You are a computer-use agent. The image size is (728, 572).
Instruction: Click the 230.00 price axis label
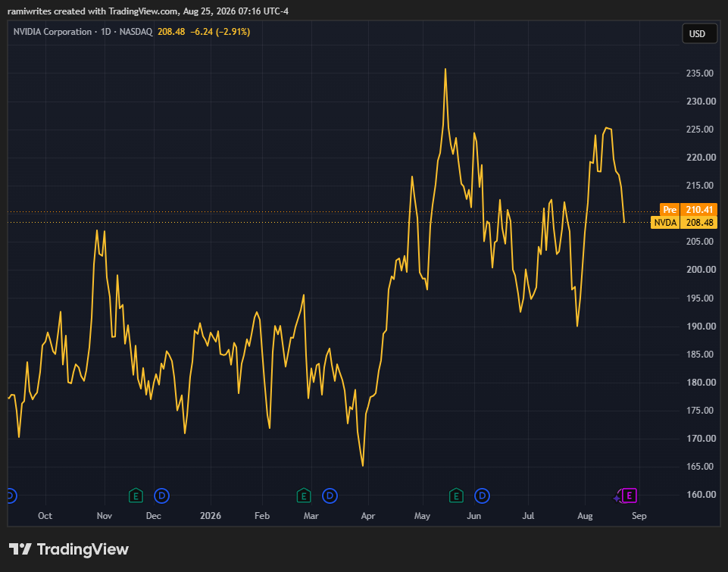click(x=701, y=102)
